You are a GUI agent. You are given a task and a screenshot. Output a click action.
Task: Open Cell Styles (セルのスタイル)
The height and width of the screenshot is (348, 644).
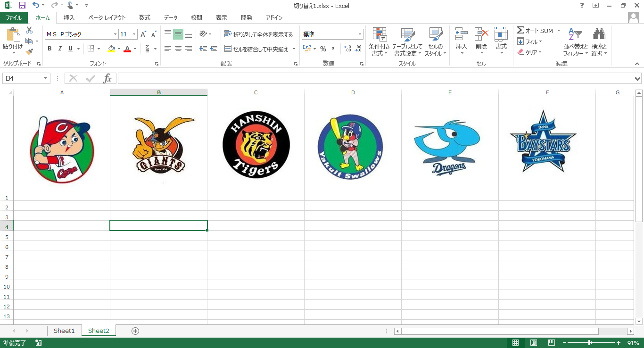point(436,42)
